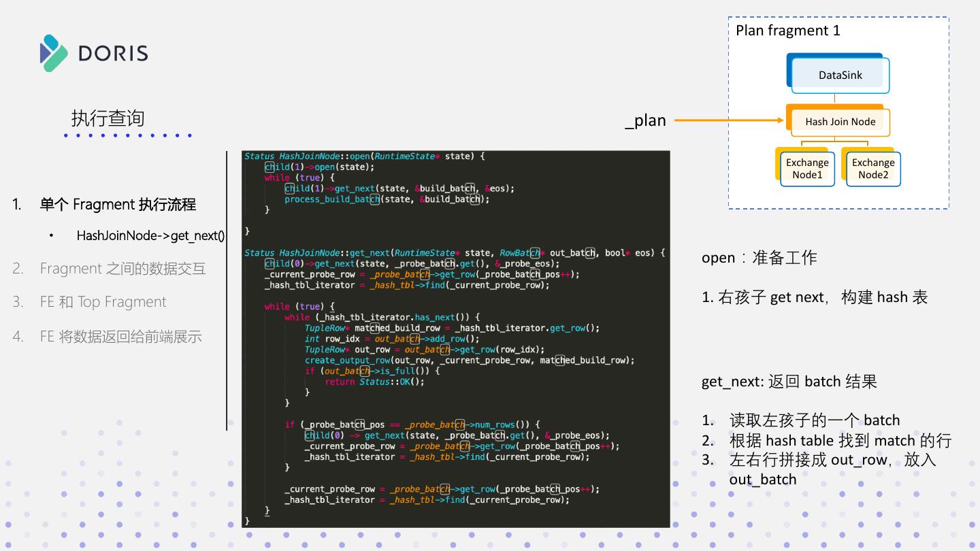This screenshot has width=980, height=551.
Task: Click HashJoinNode->get_next() sub-bullet
Action: coord(150,235)
